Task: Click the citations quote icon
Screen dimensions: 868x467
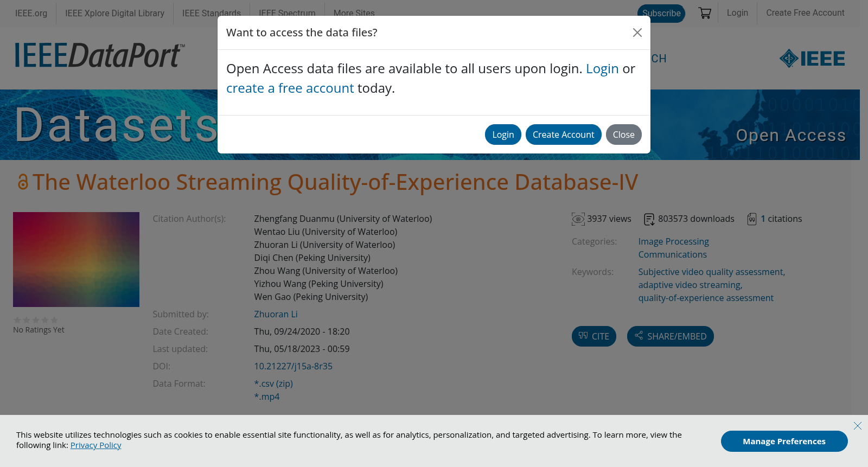Action: point(752,219)
